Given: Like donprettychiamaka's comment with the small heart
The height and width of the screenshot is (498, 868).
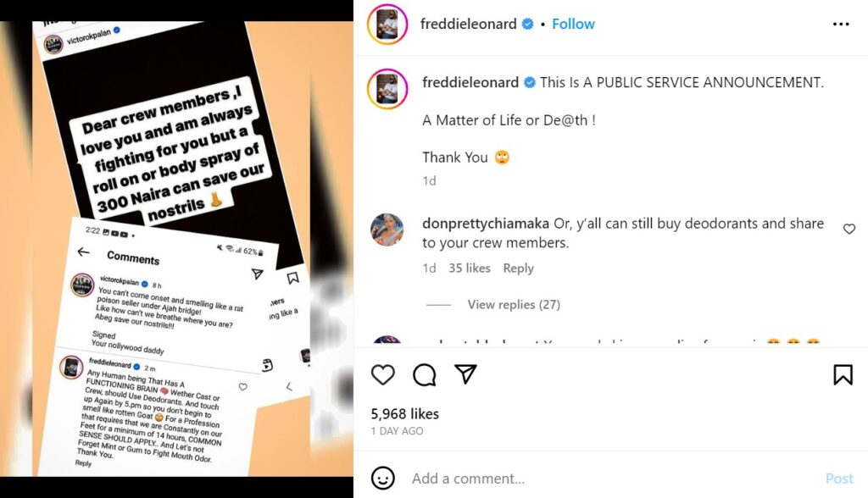Looking at the screenshot, I should [849, 229].
